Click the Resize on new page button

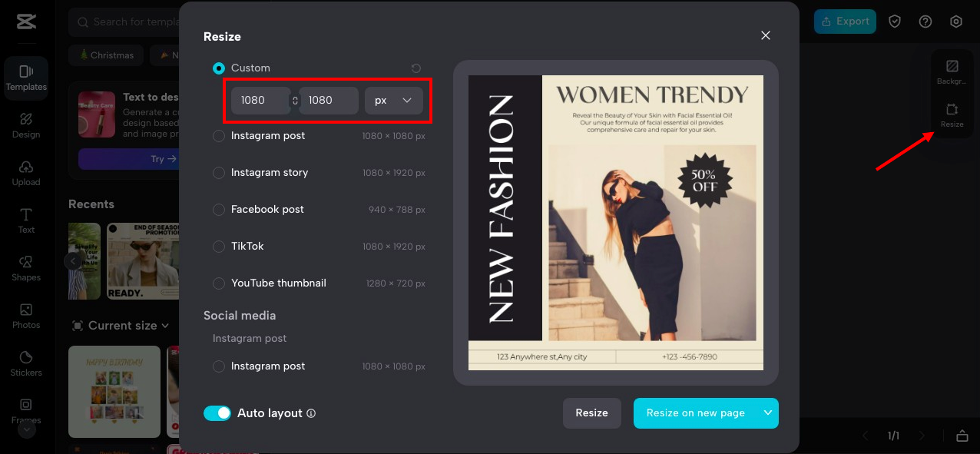[x=696, y=413]
